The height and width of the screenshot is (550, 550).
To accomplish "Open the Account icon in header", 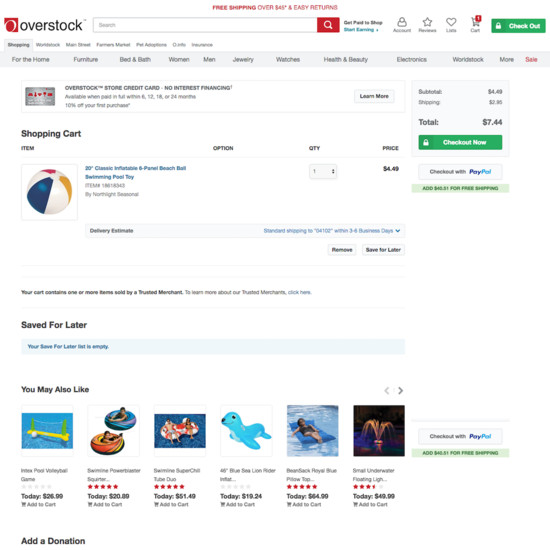I will pos(402,25).
